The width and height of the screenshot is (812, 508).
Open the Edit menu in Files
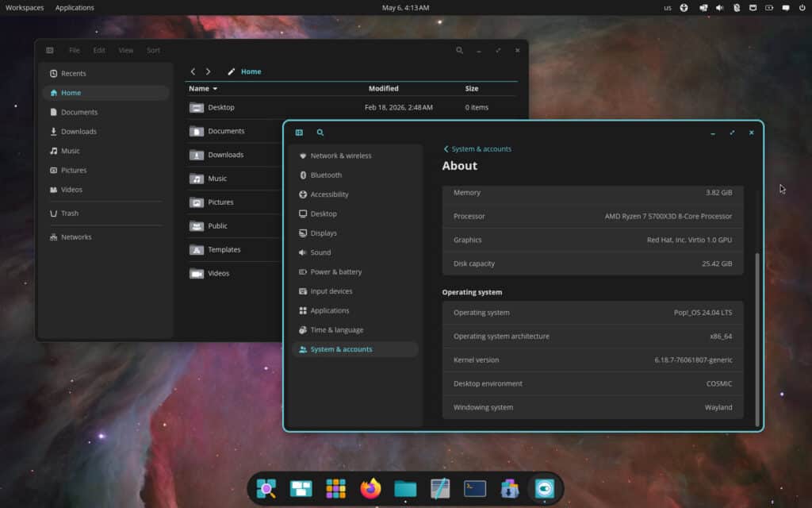coord(99,50)
